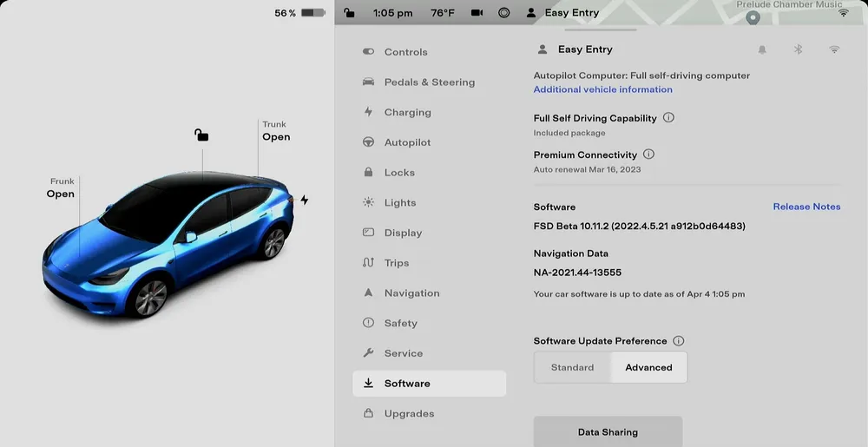Viewport: 868px width, 447px height.
Task: Open the Locks menu
Action: 429,172
